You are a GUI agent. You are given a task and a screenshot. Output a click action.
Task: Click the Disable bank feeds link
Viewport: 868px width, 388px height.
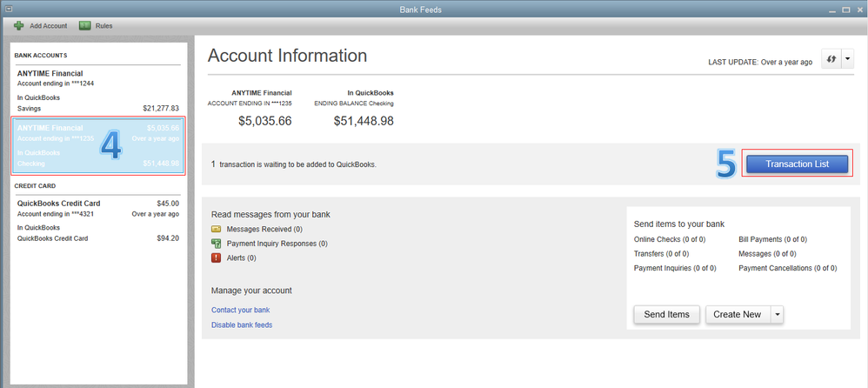click(242, 325)
